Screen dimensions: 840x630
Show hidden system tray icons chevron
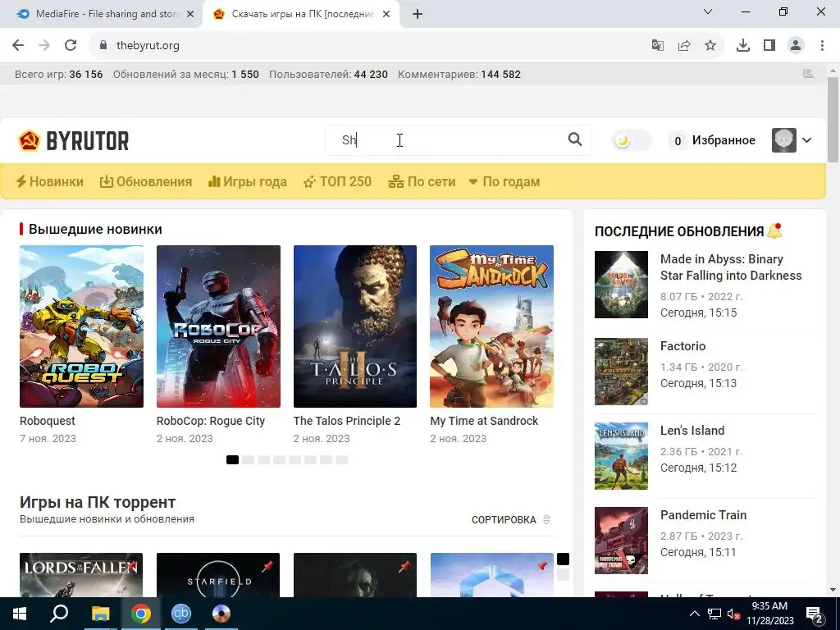pos(694,614)
